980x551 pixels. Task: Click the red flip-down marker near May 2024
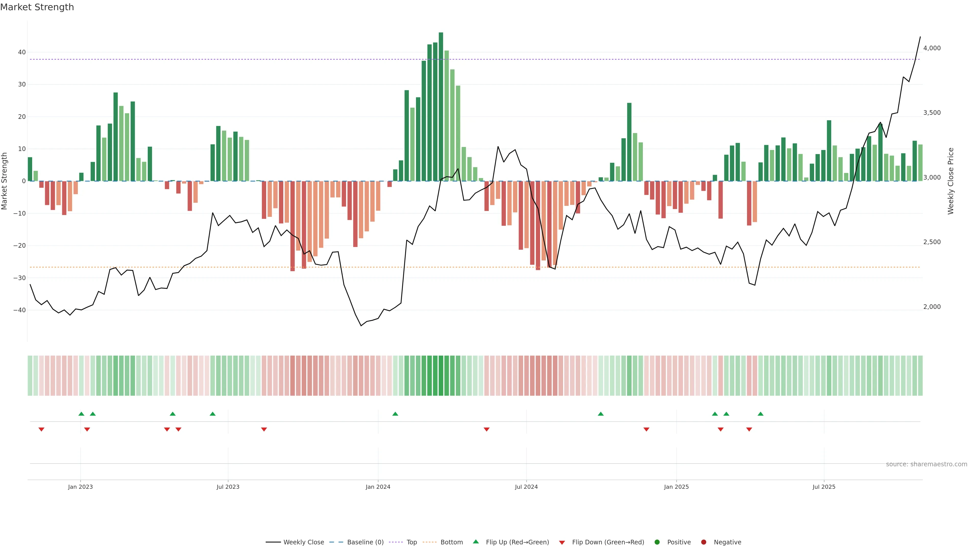click(487, 429)
